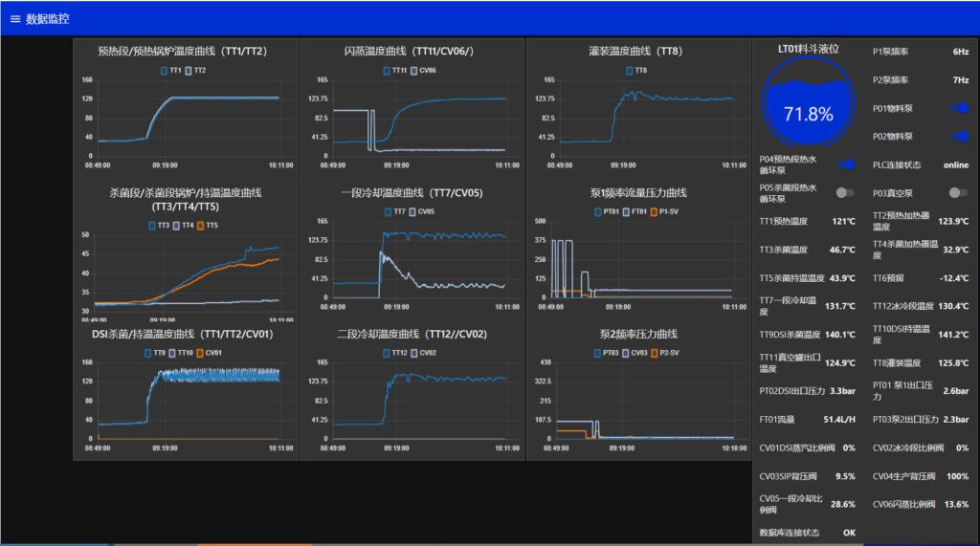Click the CV01 orange legend box in the DSI chart

point(199,353)
